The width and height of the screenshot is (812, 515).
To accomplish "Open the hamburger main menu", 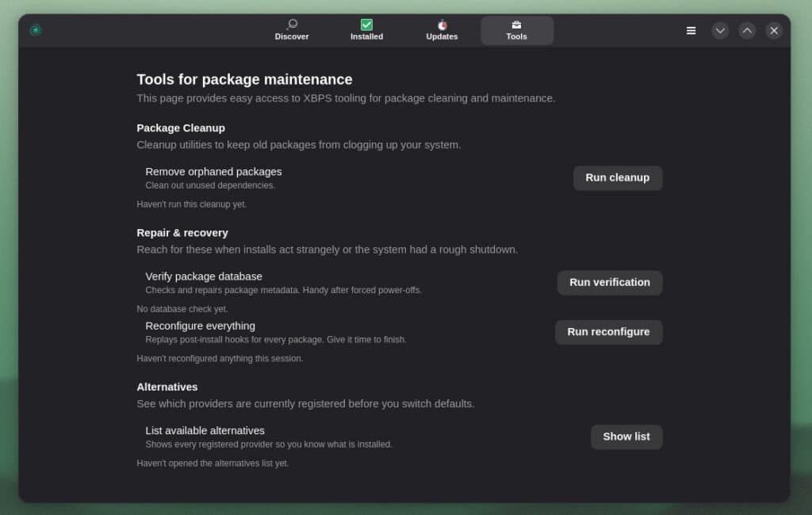I will (691, 30).
